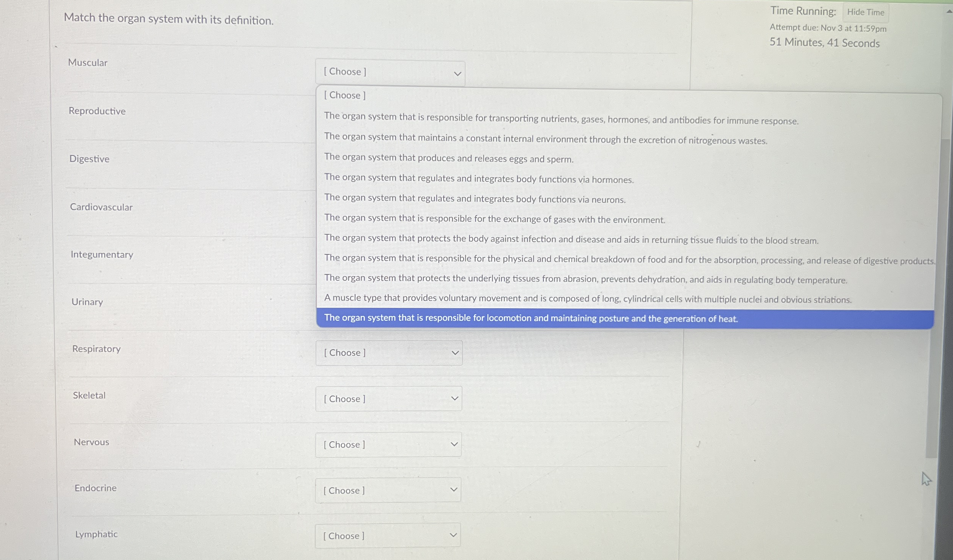The width and height of the screenshot is (953, 560).
Task: Choose option about protecting tissues from abrasion
Action: (585, 279)
